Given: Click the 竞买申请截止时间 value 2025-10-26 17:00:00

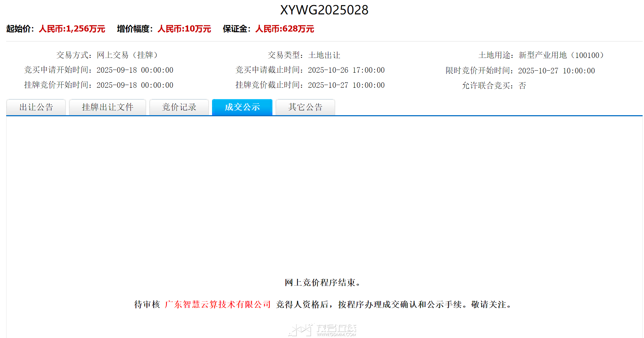Looking at the screenshot, I should (346, 70).
